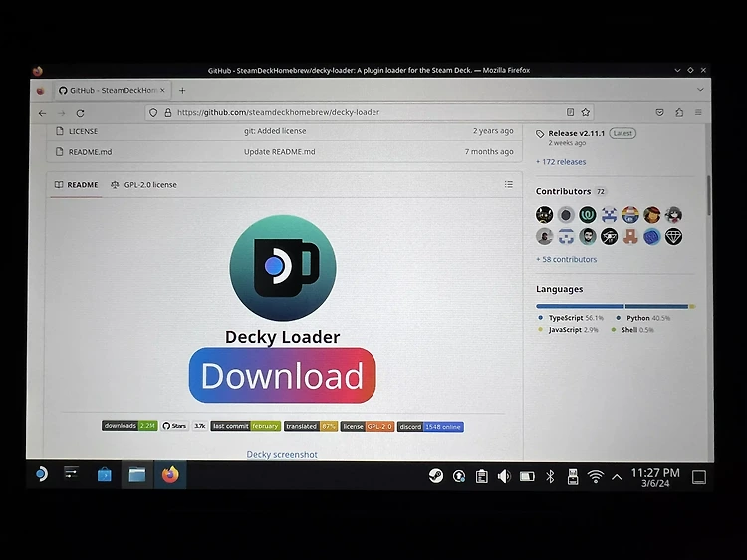Open the gem-shaped contributor avatar
The width and height of the screenshot is (747, 560).
(x=673, y=236)
